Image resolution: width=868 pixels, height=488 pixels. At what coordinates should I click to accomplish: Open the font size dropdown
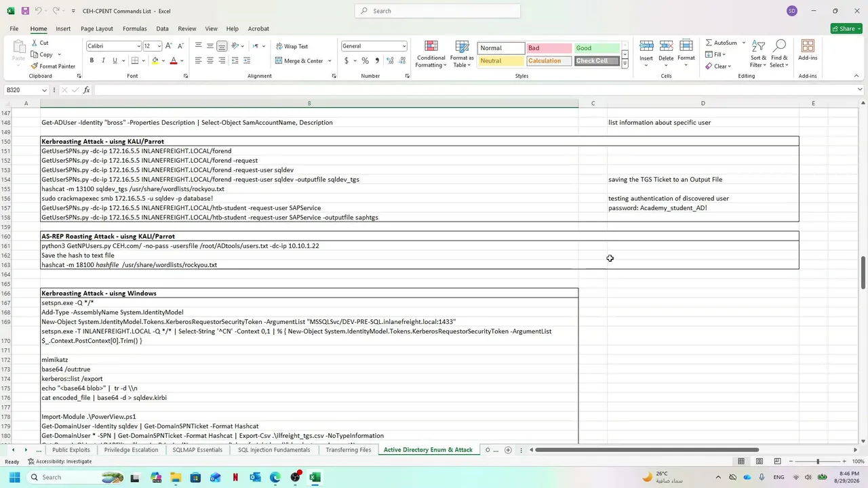159,46
